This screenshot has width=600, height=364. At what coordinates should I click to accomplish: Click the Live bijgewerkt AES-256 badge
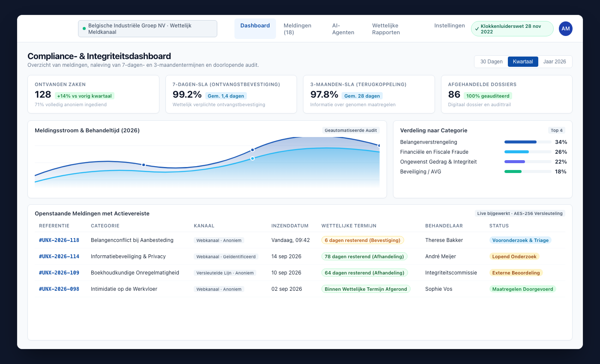(x=519, y=213)
